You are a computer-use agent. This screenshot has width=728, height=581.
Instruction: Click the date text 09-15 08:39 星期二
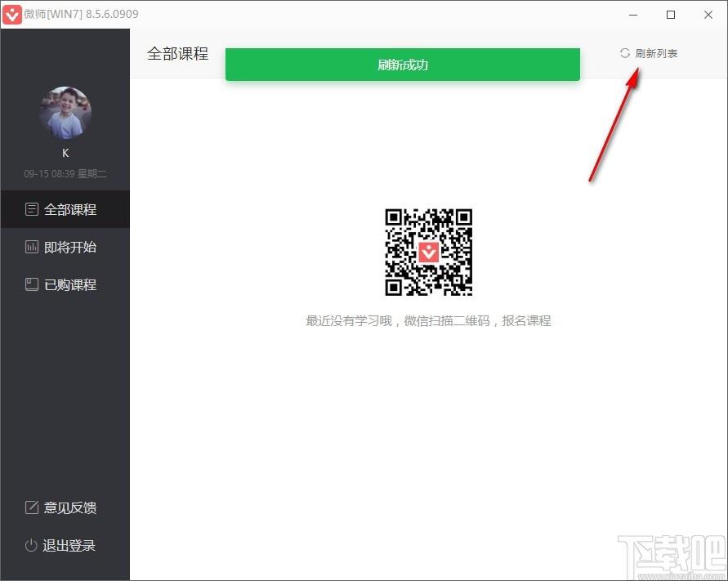pyautogui.click(x=65, y=174)
